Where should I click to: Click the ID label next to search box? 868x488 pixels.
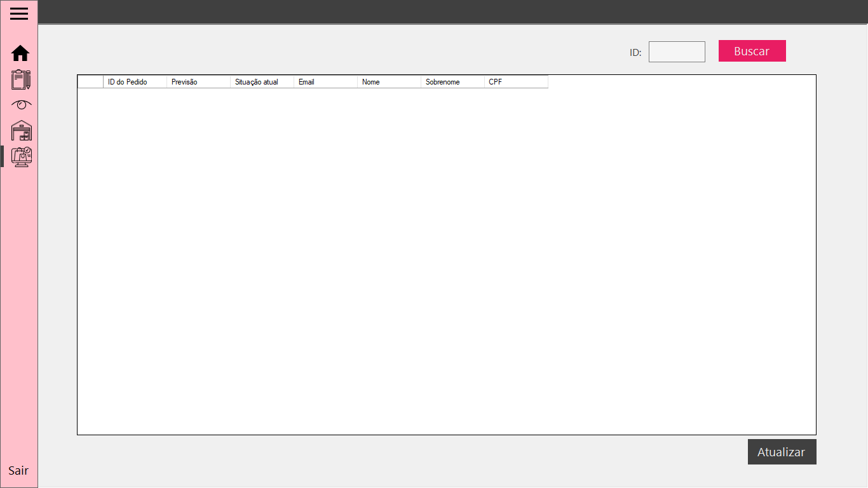pos(634,53)
